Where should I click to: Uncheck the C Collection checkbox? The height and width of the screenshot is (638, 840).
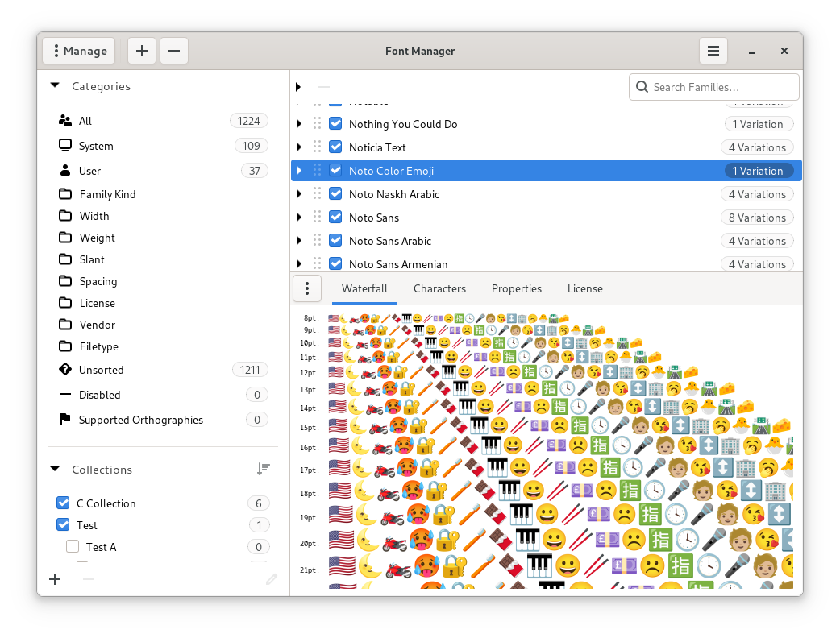coord(63,503)
